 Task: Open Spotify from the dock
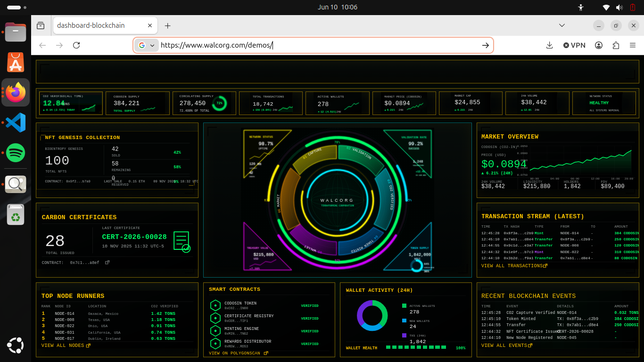(x=16, y=153)
